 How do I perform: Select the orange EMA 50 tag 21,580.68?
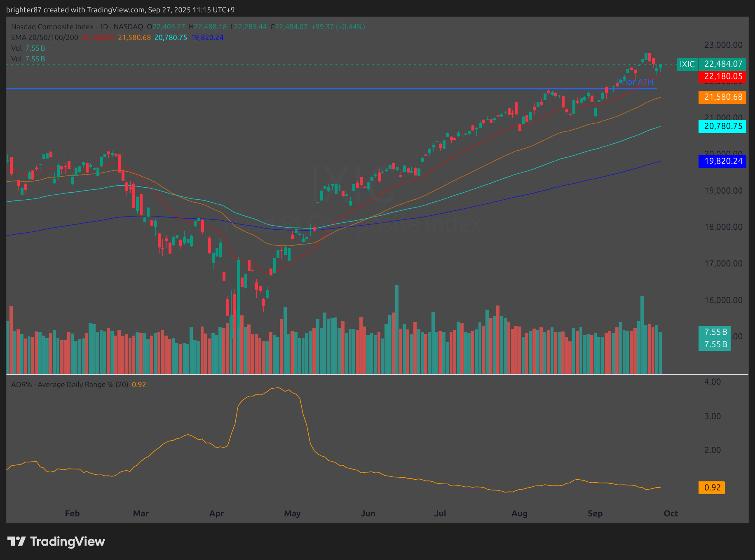722,97
